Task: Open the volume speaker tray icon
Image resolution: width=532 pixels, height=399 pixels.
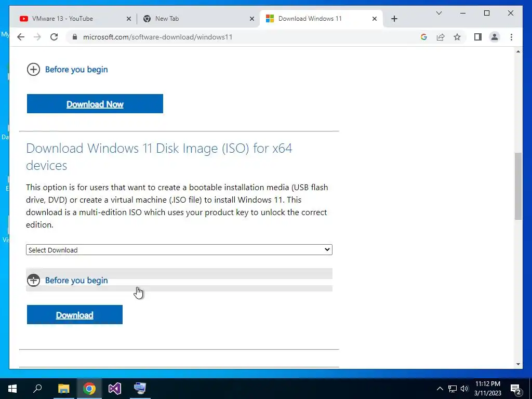Action: coord(464,389)
